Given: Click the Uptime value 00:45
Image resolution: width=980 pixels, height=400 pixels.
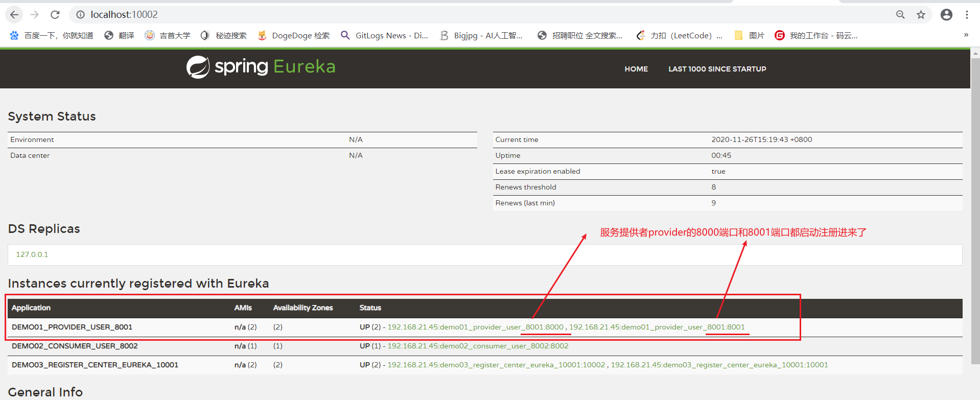Looking at the screenshot, I should pyautogui.click(x=721, y=155).
